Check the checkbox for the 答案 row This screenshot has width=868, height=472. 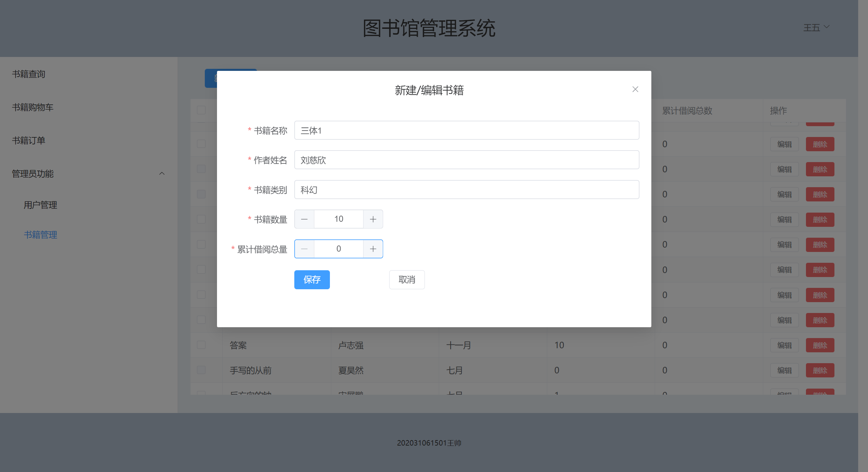click(201, 345)
